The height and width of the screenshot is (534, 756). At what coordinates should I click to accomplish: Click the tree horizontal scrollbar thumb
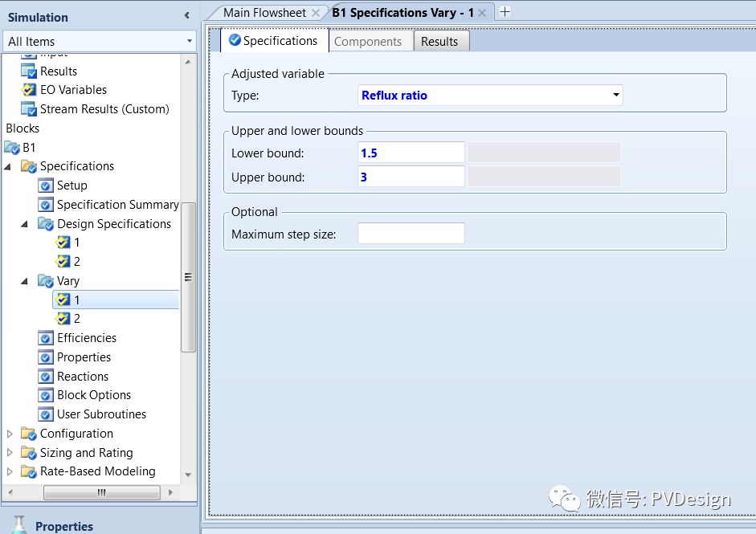102,492
